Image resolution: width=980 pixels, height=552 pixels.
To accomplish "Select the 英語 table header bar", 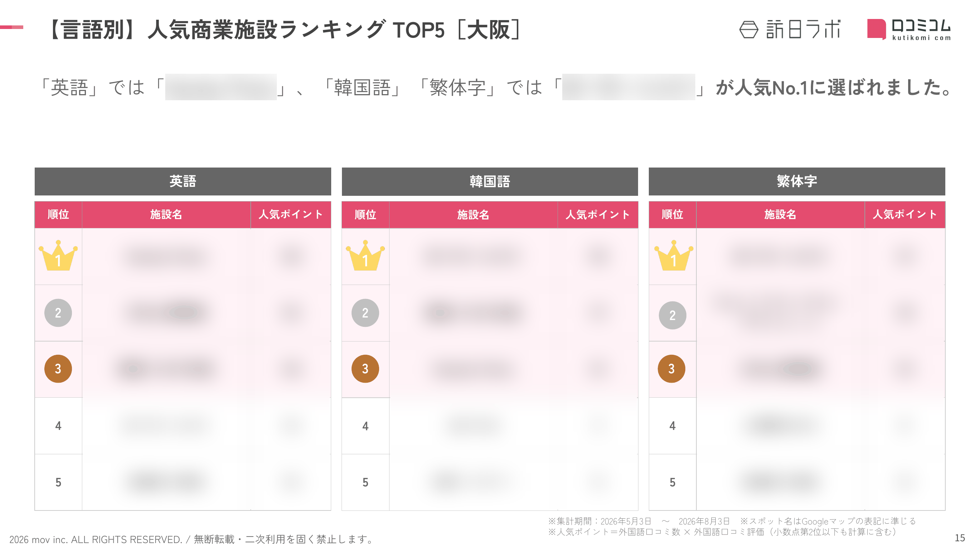I will point(183,181).
